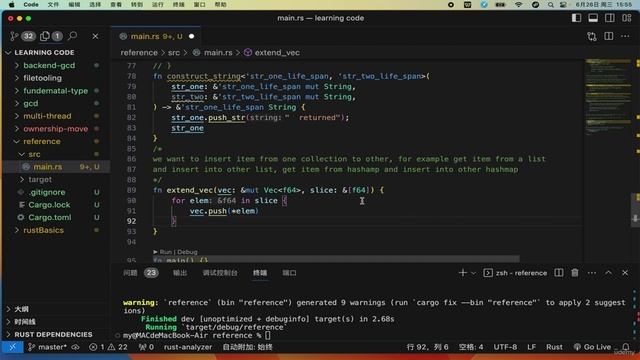
Task: Open the launch profile dropdown arrow
Action: (x=473, y=273)
